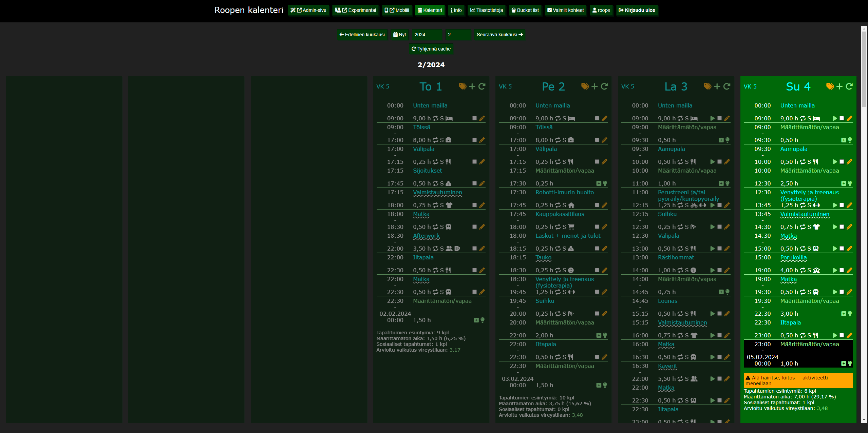Start Porukoilla event on Su 4
868x433 pixels.
click(835, 270)
